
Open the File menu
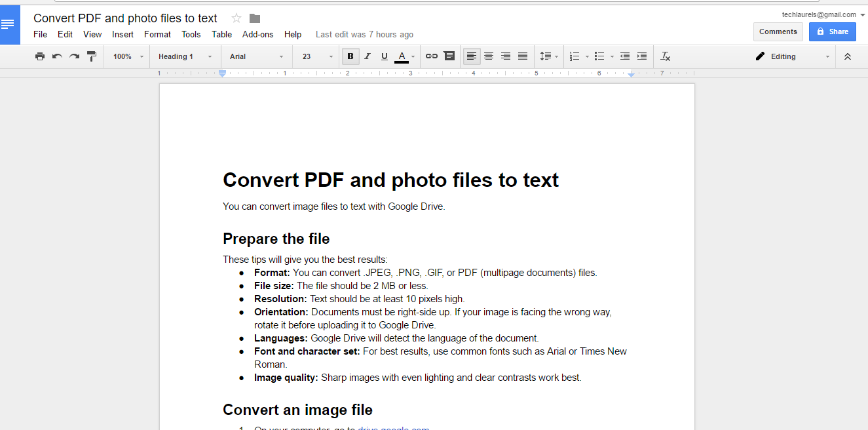pos(40,34)
